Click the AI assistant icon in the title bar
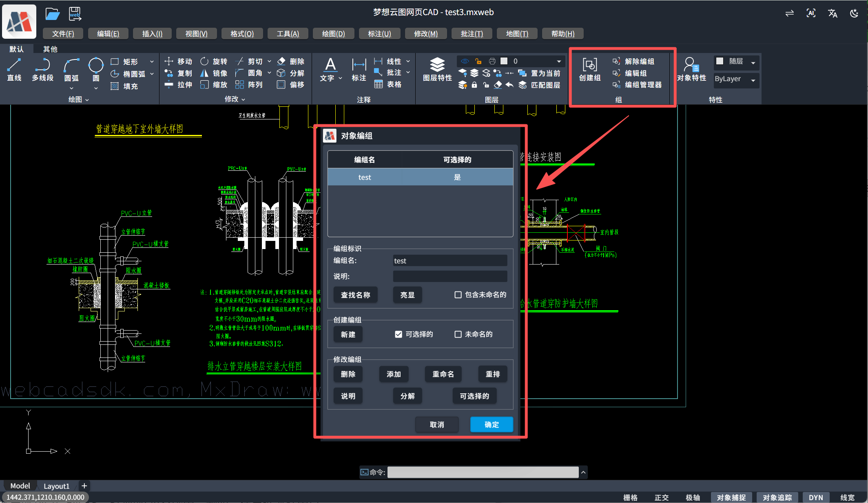The height and width of the screenshot is (503, 868). [811, 13]
